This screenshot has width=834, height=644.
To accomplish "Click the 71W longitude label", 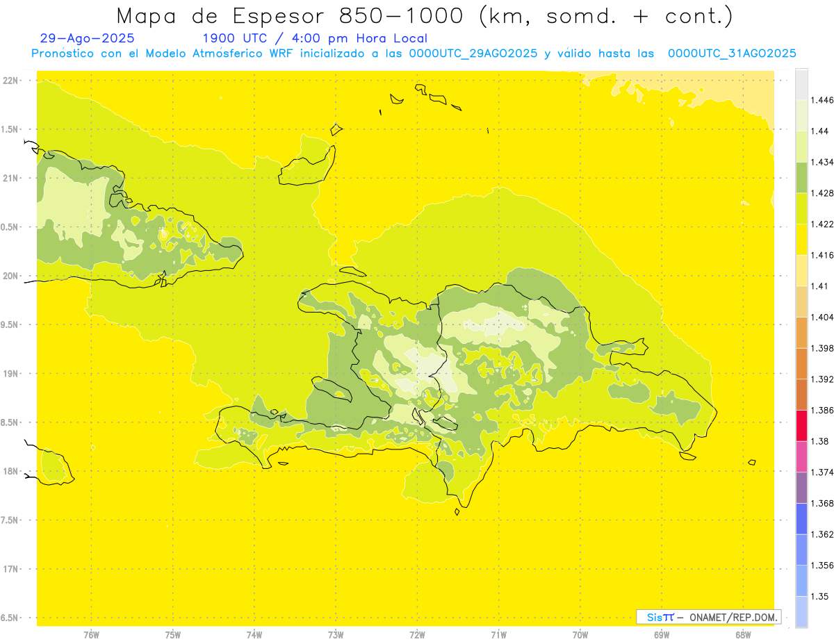I will tap(498, 635).
